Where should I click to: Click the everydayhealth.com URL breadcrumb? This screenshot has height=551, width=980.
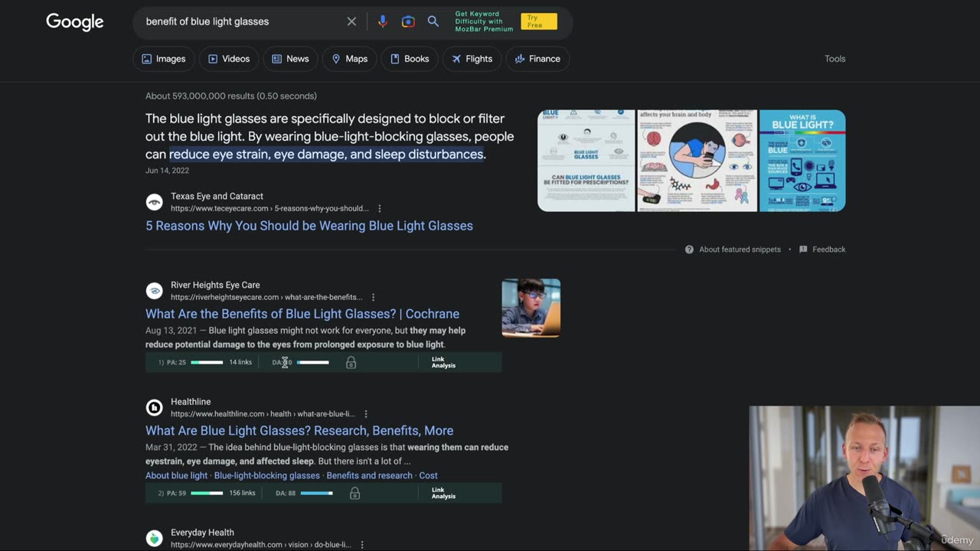260,545
